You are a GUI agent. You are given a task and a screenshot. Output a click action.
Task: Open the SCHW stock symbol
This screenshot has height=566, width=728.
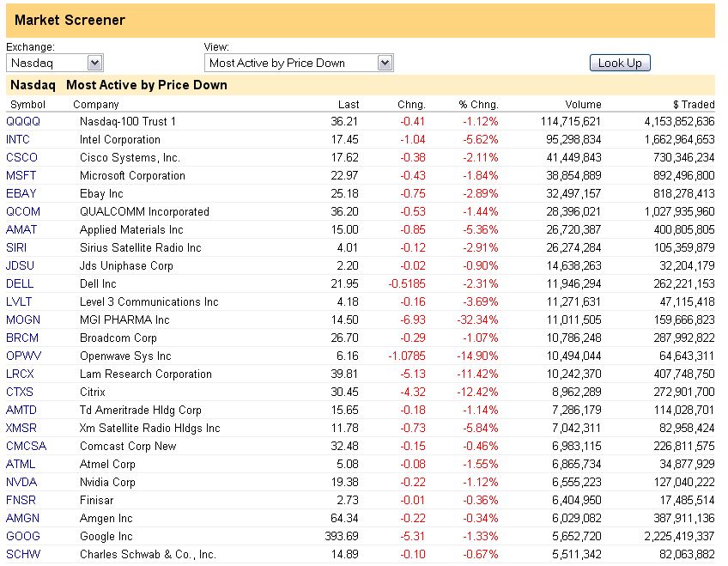point(23,554)
